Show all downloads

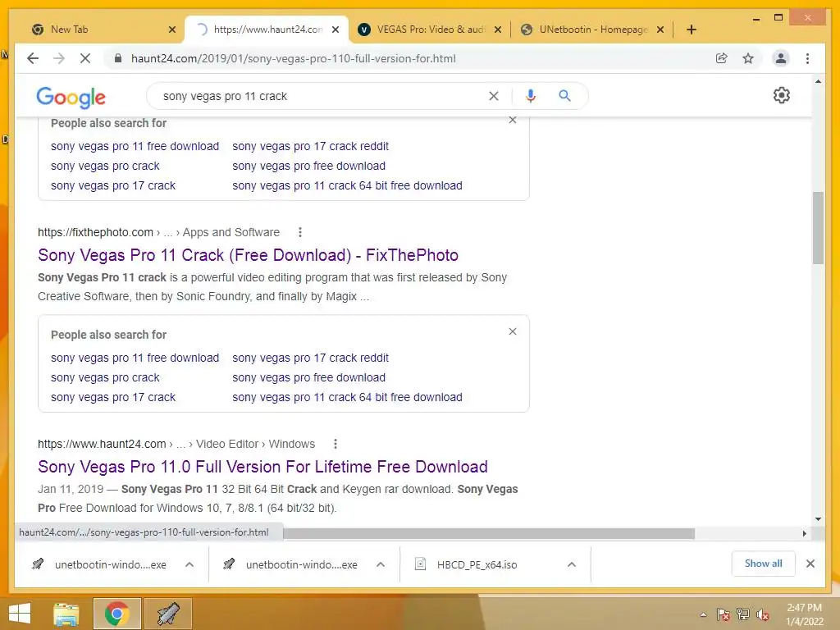tap(763, 564)
